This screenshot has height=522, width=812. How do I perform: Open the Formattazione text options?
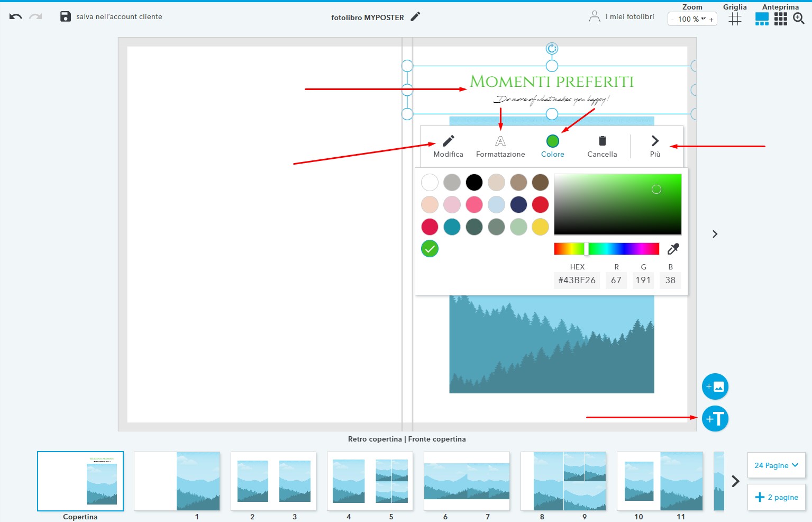pyautogui.click(x=500, y=146)
